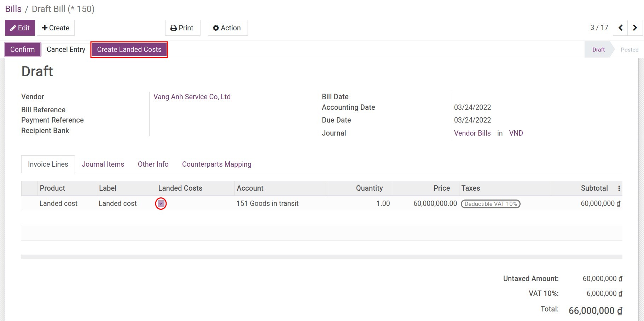Open the Vendor Bills journal link
Viewport: 644px width, 321px height.
pos(472,133)
